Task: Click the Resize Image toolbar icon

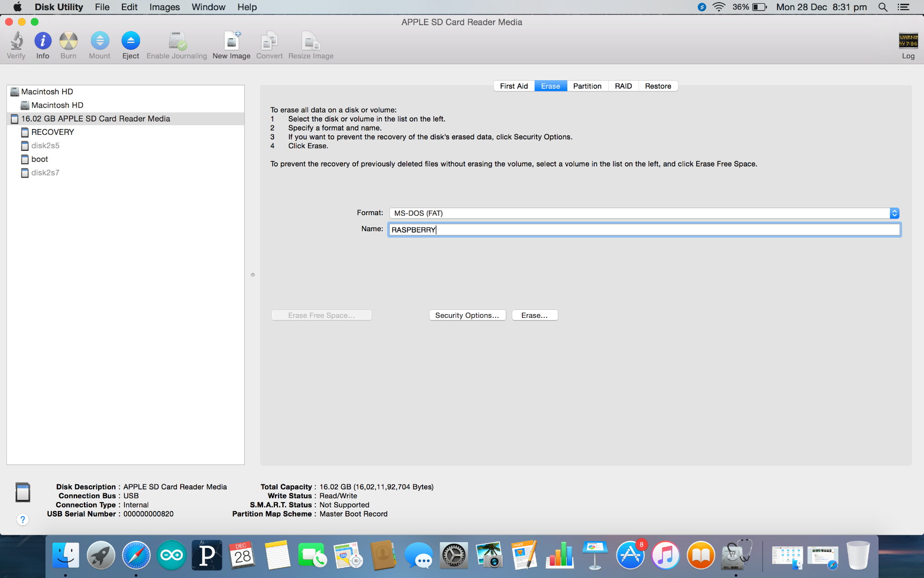Action: tap(311, 45)
